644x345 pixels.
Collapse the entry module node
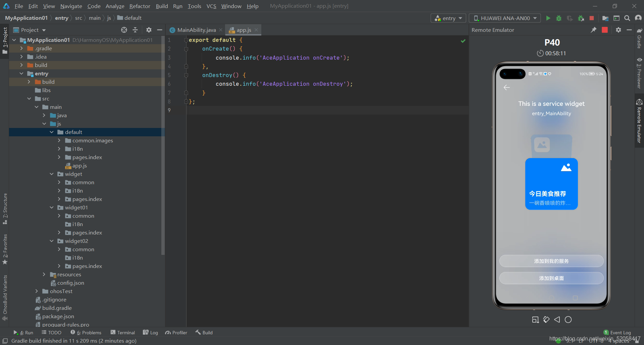point(21,73)
